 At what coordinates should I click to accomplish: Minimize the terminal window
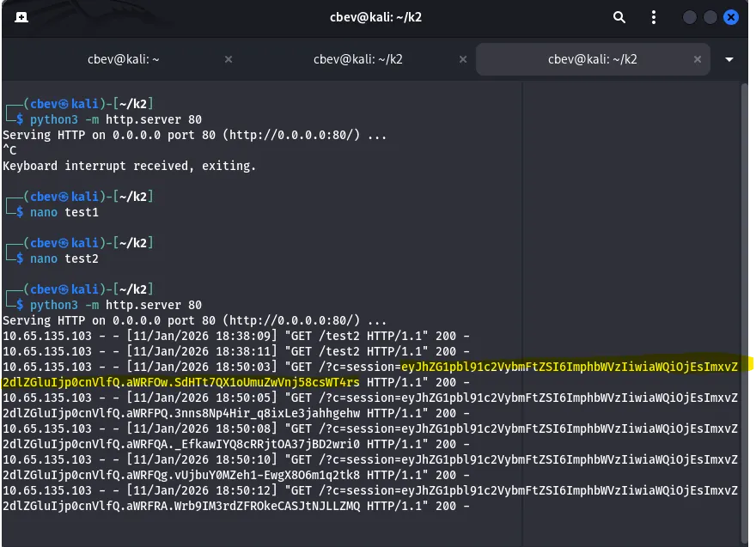coord(690,17)
